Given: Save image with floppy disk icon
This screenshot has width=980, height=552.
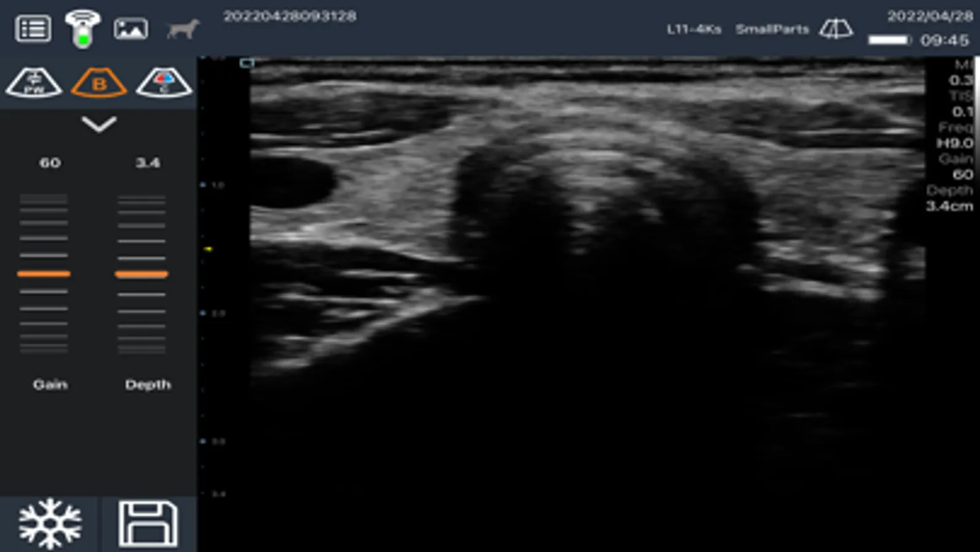Looking at the screenshot, I should click(x=148, y=524).
